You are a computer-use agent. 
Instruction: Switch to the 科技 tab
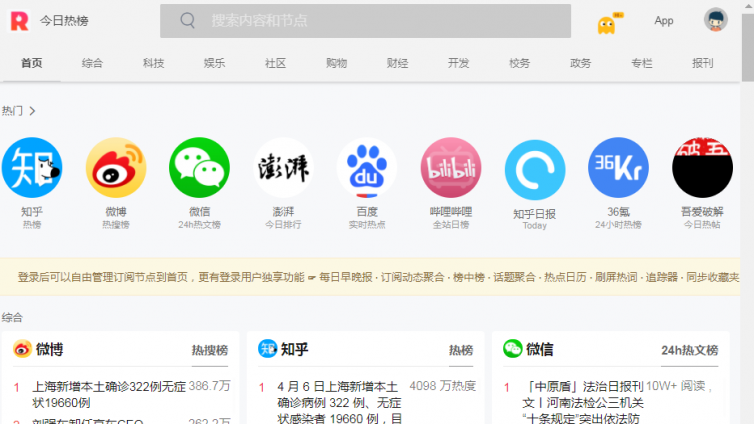[153, 63]
